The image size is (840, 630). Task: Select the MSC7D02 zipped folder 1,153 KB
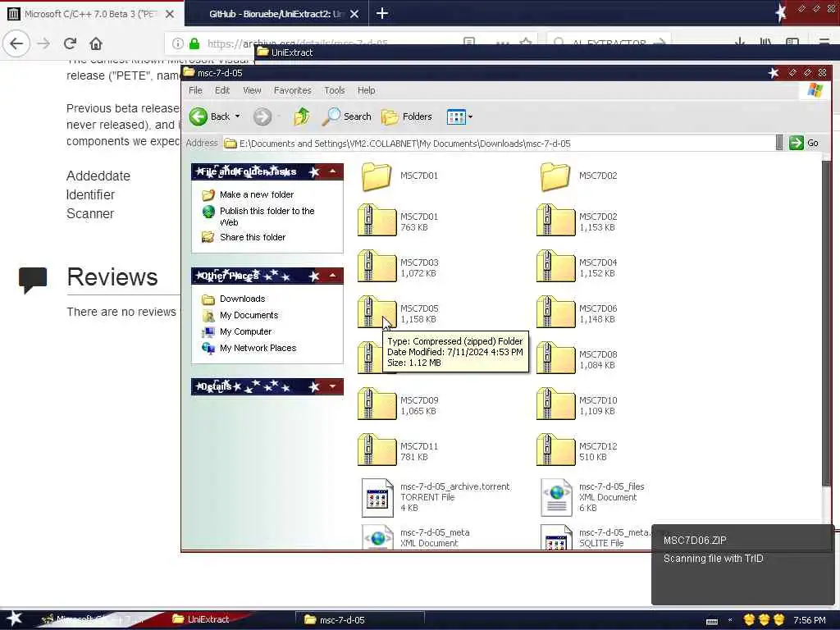click(578, 221)
